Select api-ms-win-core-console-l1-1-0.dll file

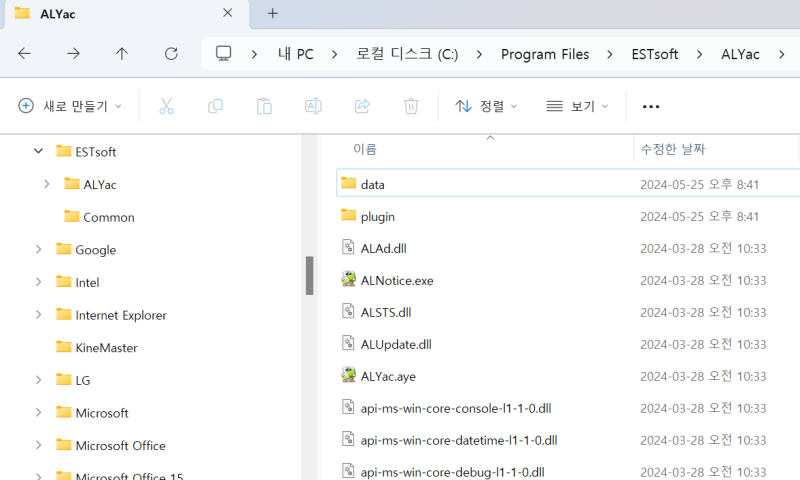456,408
